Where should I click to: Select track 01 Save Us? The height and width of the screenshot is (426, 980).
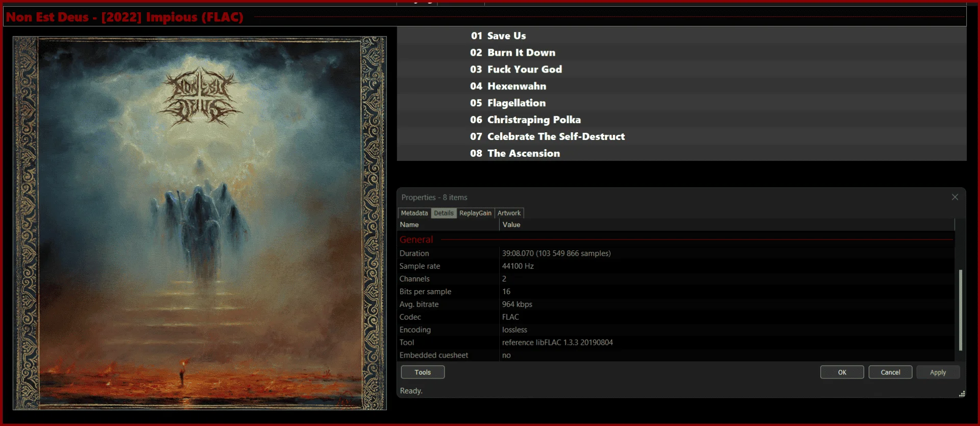coord(681,36)
